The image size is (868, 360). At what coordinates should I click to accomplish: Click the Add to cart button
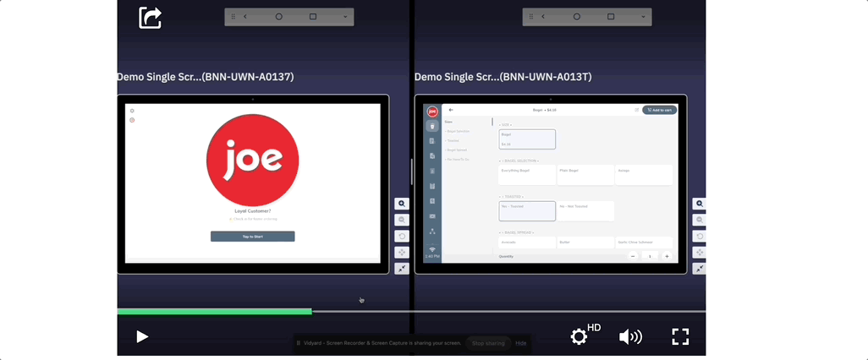click(x=659, y=110)
